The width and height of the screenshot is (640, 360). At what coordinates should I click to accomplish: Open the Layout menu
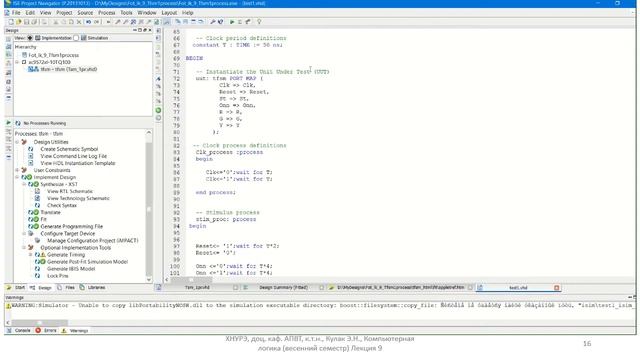[169, 13]
